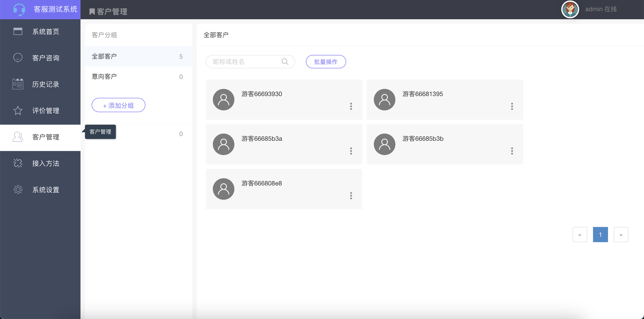
Task: Click the headset logo icon
Action: point(19,9)
